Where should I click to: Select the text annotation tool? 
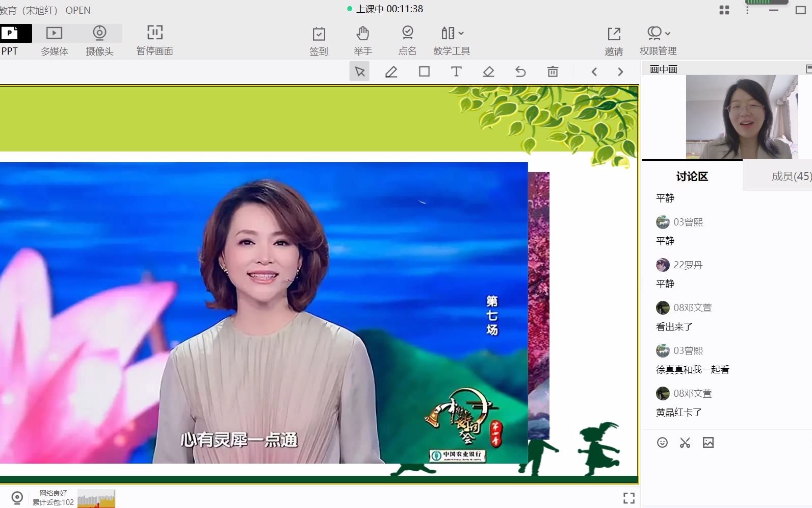click(x=456, y=71)
